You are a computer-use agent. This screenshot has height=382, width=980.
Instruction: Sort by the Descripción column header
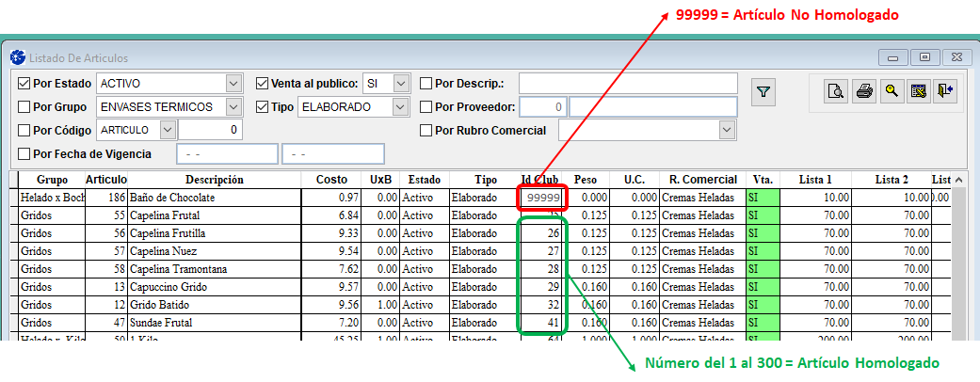(214, 180)
